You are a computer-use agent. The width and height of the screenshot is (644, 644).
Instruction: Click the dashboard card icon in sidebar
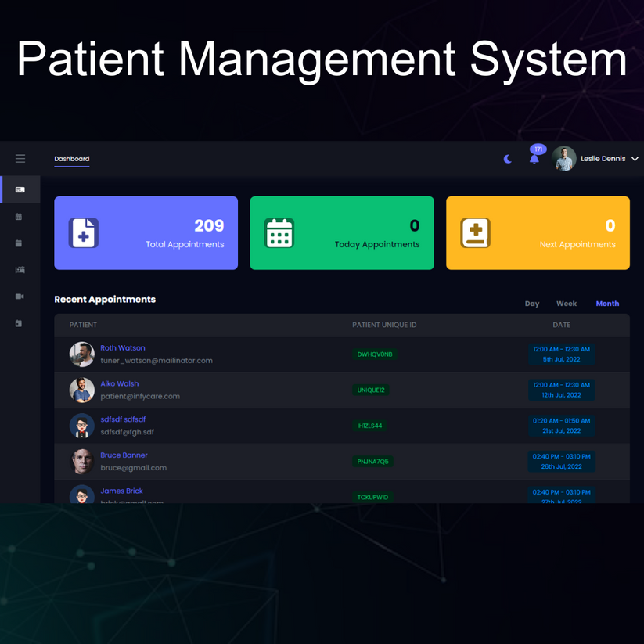click(20, 189)
